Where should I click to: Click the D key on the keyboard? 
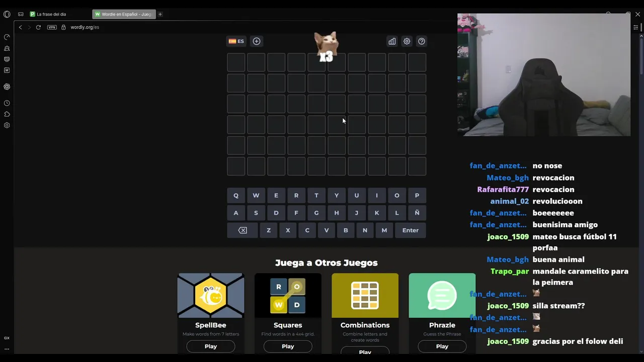point(276,213)
